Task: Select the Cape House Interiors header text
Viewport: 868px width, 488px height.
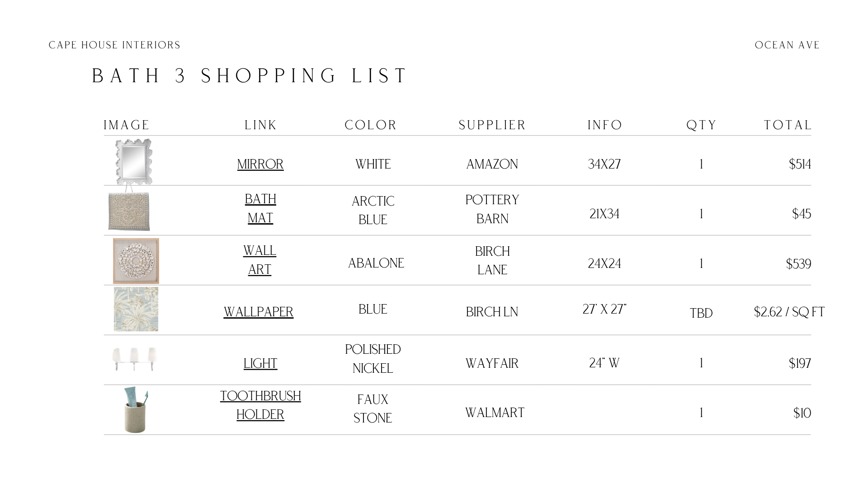Action: (115, 45)
